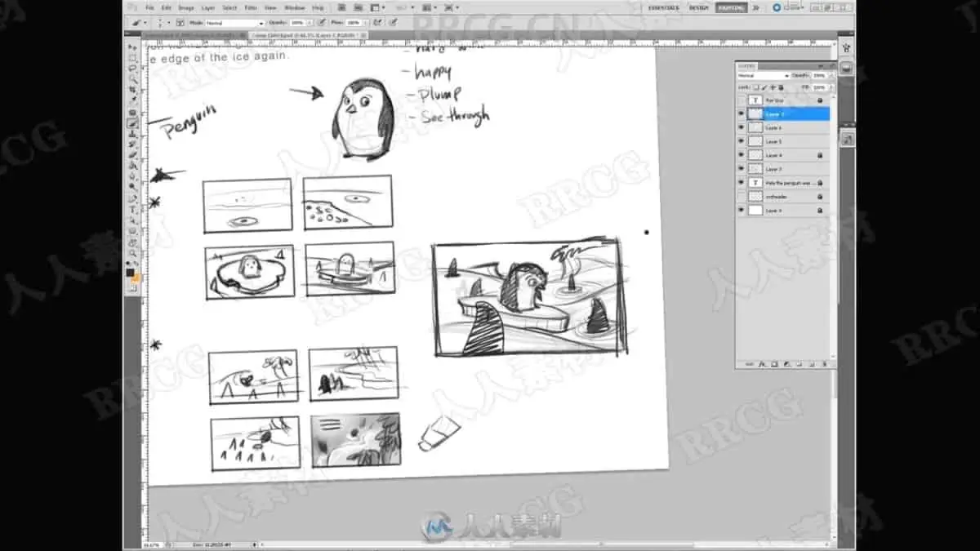
Task: Hide Layer 5 with its eye icon
Action: pyautogui.click(x=742, y=141)
